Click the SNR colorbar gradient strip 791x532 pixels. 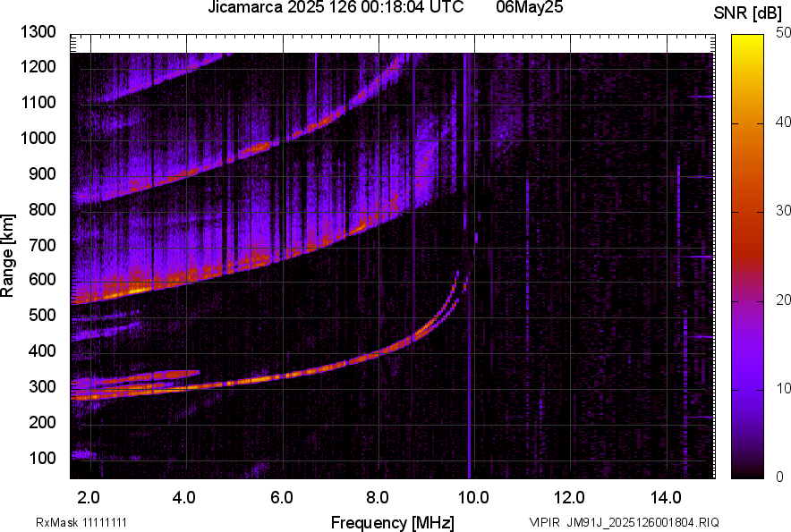click(747, 257)
